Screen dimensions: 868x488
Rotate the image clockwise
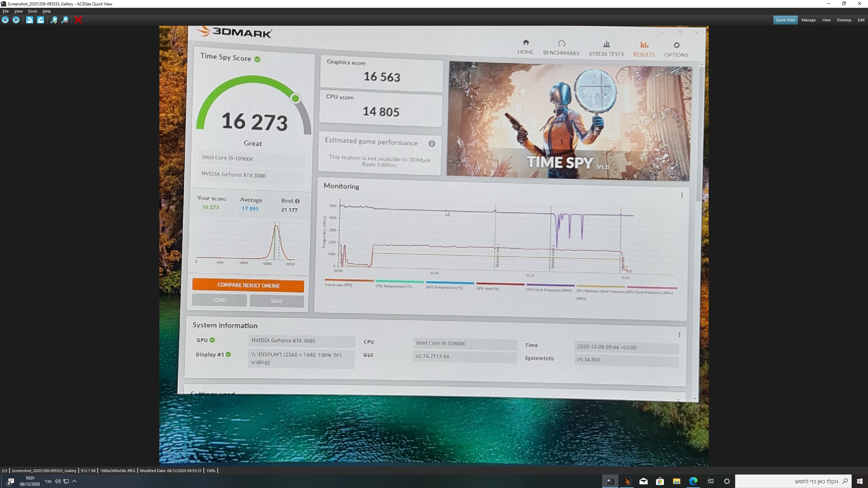click(40, 20)
